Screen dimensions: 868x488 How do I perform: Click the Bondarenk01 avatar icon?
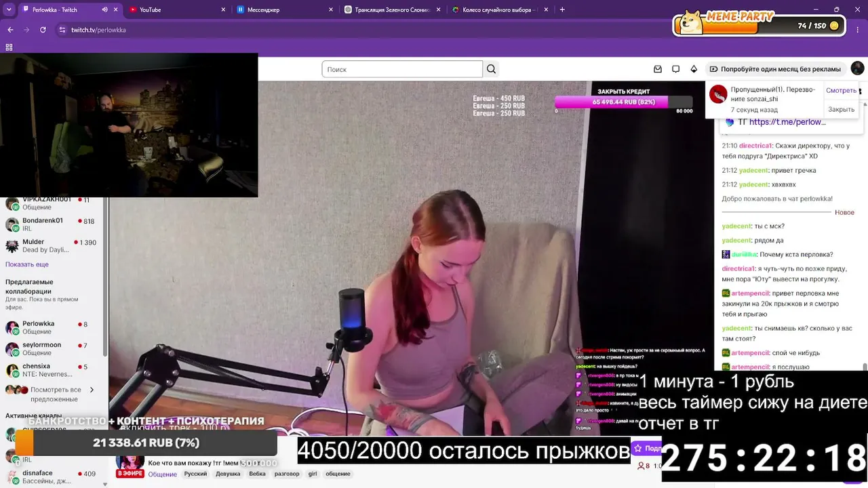click(x=12, y=224)
